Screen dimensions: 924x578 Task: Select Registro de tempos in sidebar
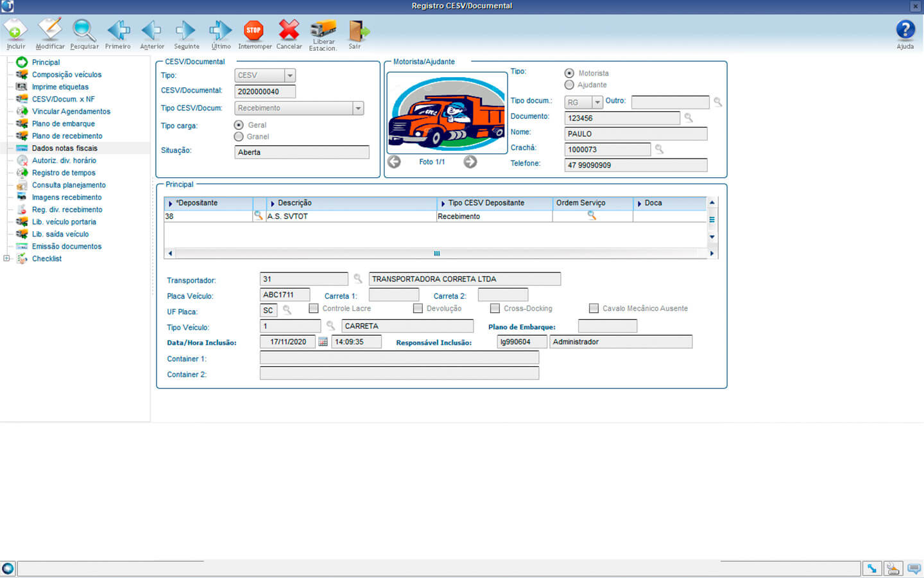pyautogui.click(x=64, y=173)
